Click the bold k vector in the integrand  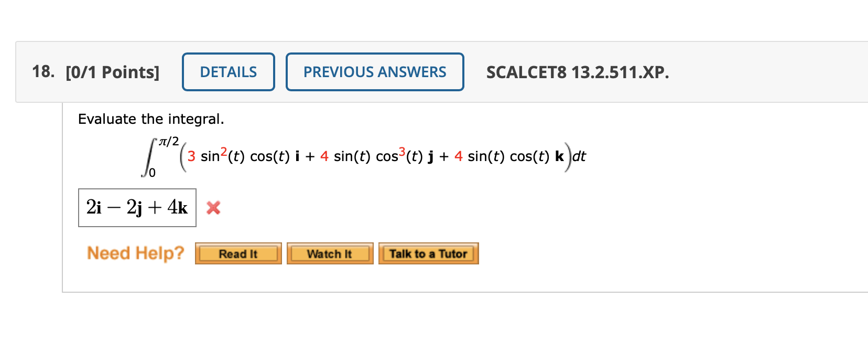click(559, 156)
